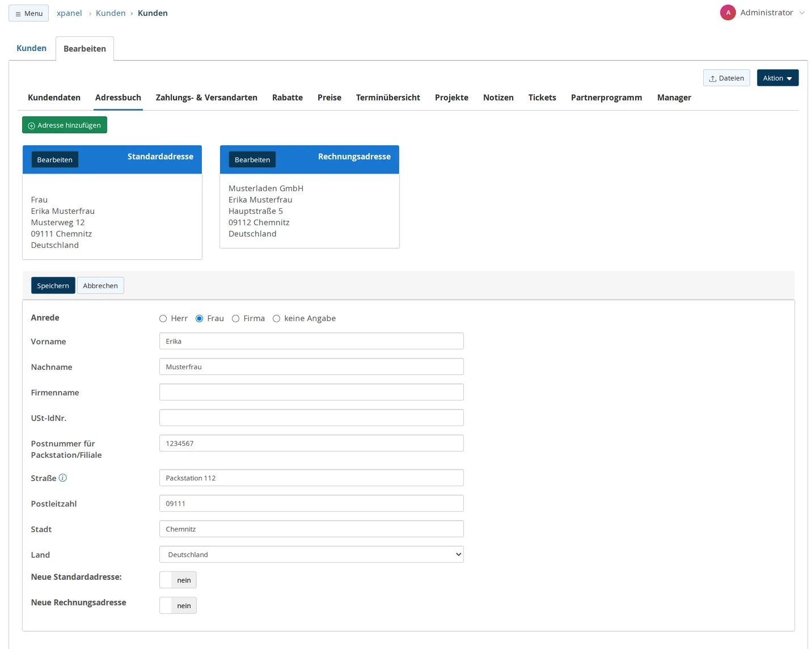Open the Projekte tab

click(451, 98)
